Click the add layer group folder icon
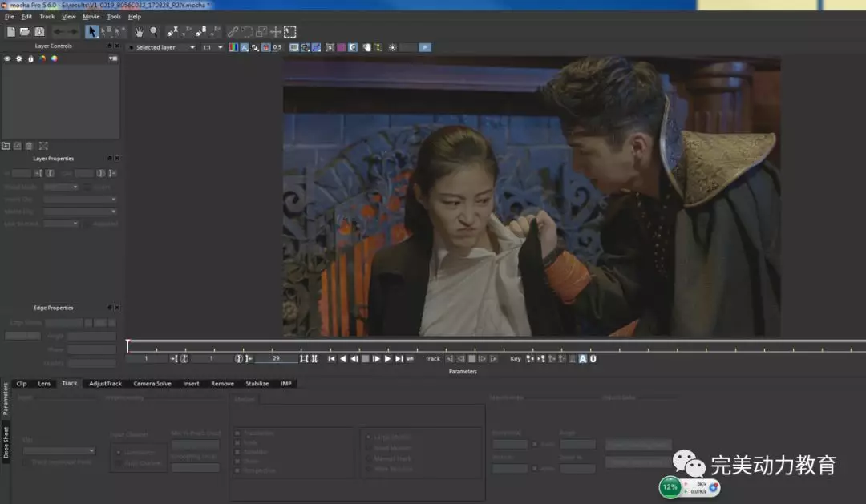 click(x=6, y=146)
